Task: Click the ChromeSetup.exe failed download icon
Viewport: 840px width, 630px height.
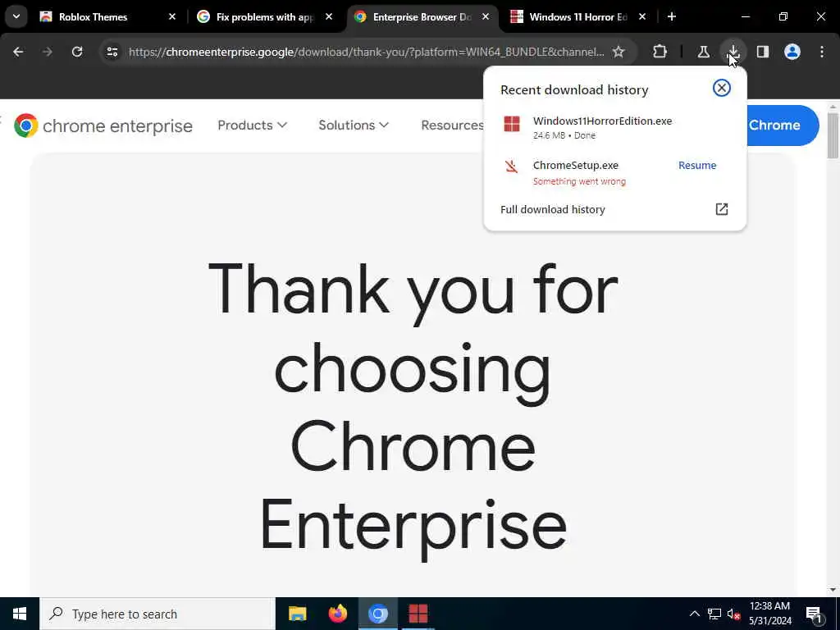Action: pyautogui.click(x=512, y=166)
